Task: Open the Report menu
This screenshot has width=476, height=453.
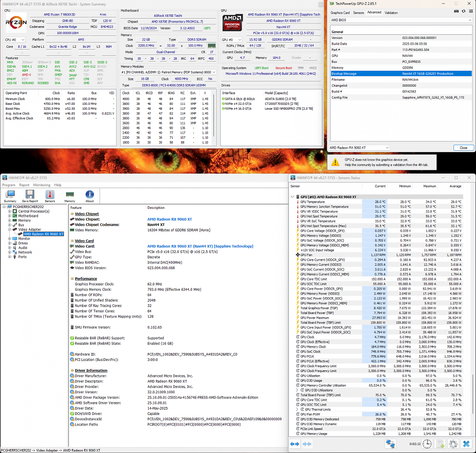Action: point(24,185)
